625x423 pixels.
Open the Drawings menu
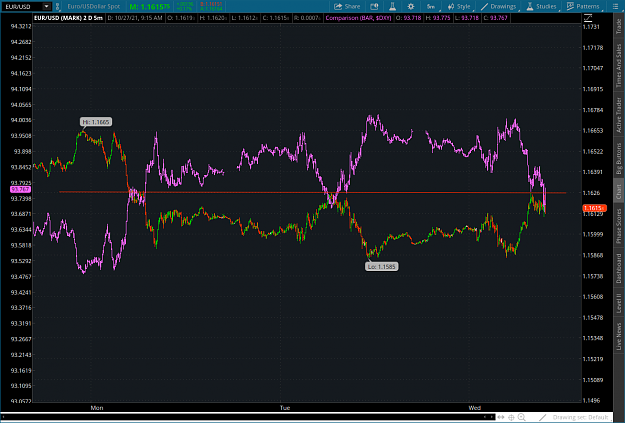(x=499, y=6)
